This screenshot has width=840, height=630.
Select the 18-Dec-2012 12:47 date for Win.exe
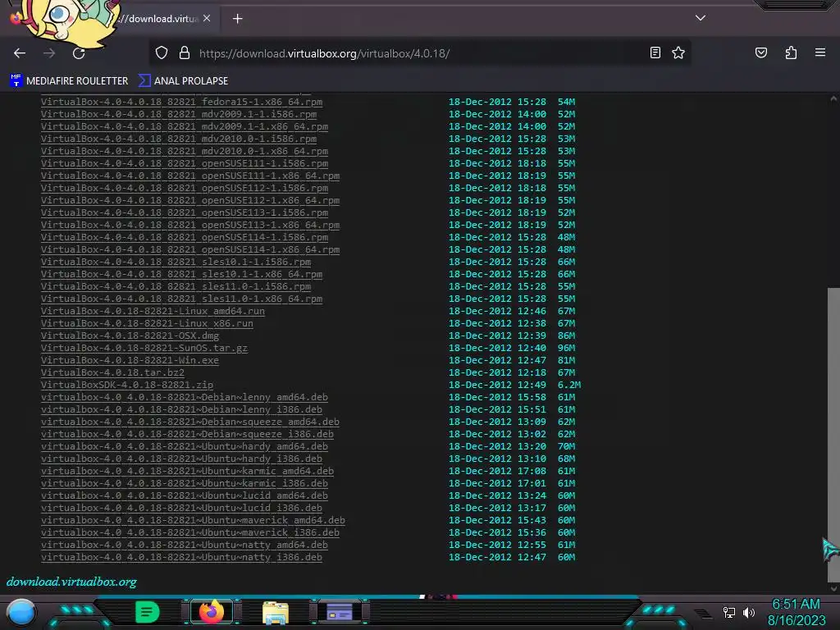[x=497, y=361]
